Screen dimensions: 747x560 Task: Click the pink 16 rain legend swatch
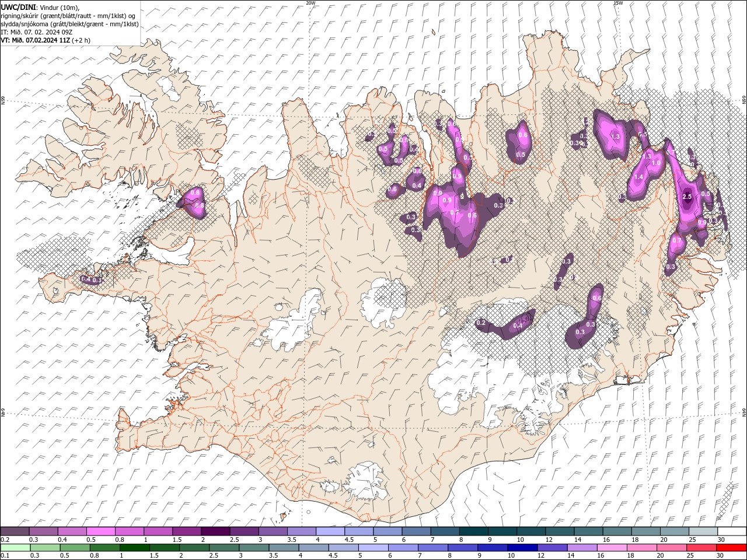[x=612, y=548]
